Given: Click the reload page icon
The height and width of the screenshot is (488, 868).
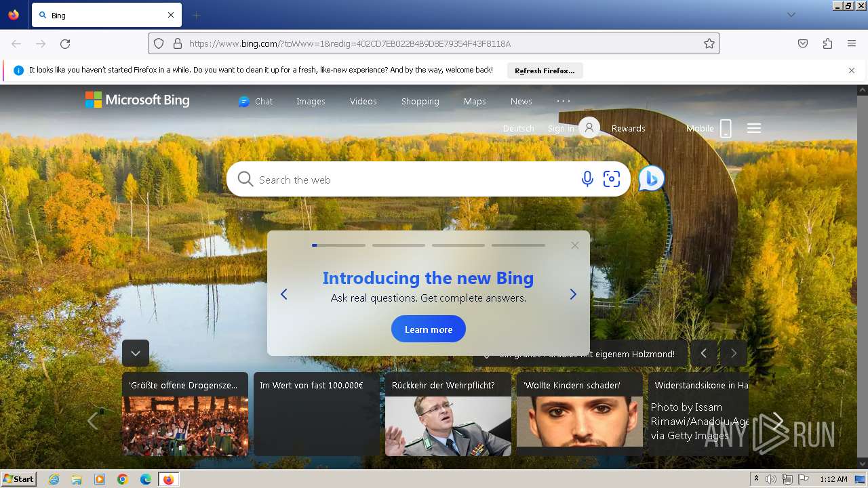Looking at the screenshot, I should (65, 43).
